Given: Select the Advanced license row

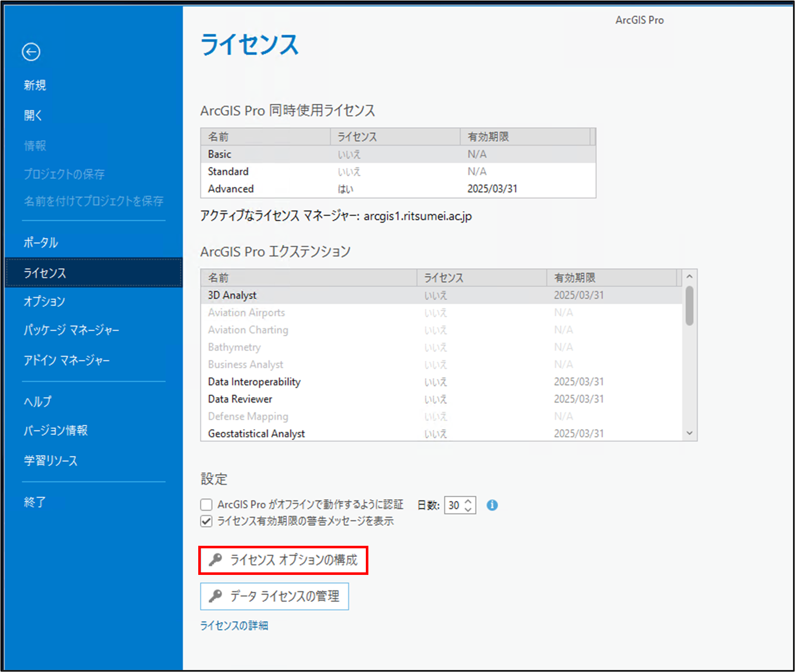Looking at the screenshot, I should (x=398, y=189).
